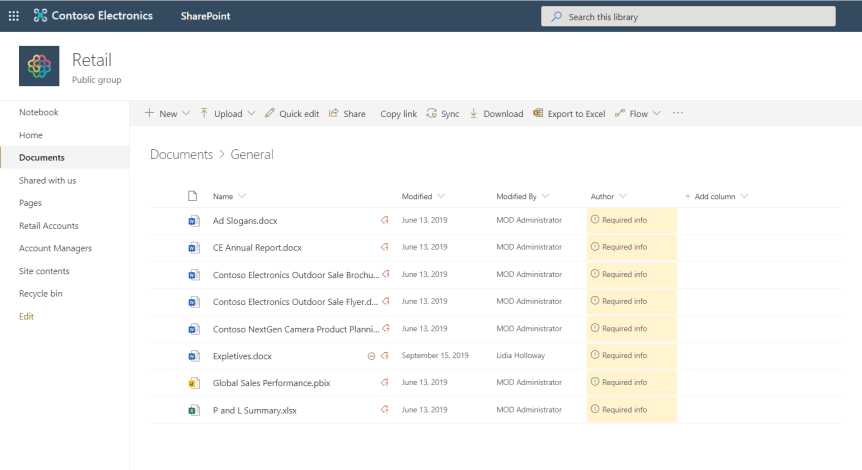
Task: Click the Retail site logo
Action: click(x=39, y=66)
